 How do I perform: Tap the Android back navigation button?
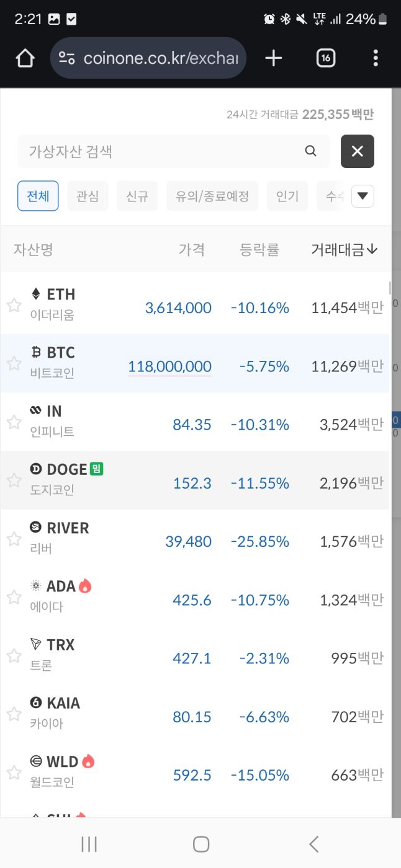pyautogui.click(x=314, y=844)
